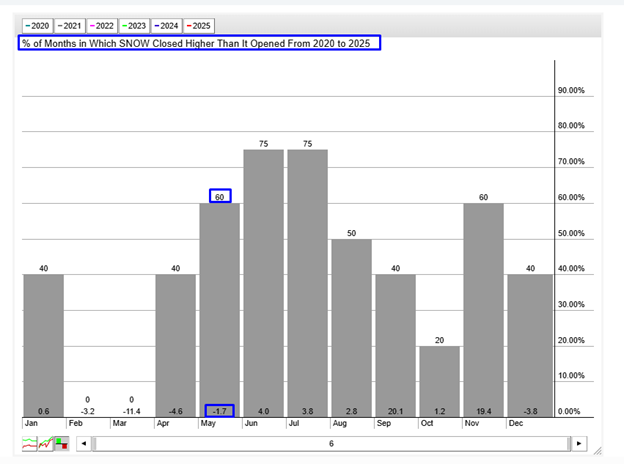Click the Jun bar showing 75
Screen dimensions: 624x464
point(263,283)
